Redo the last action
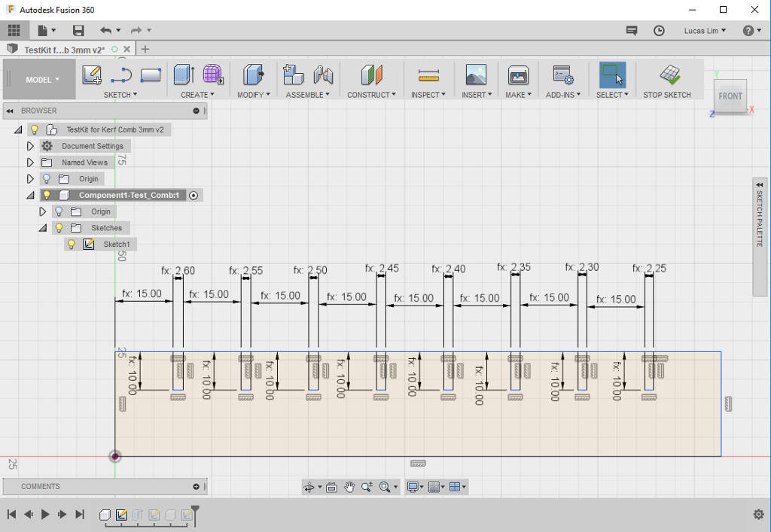This screenshot has height=532, width=771. (136, 30)
